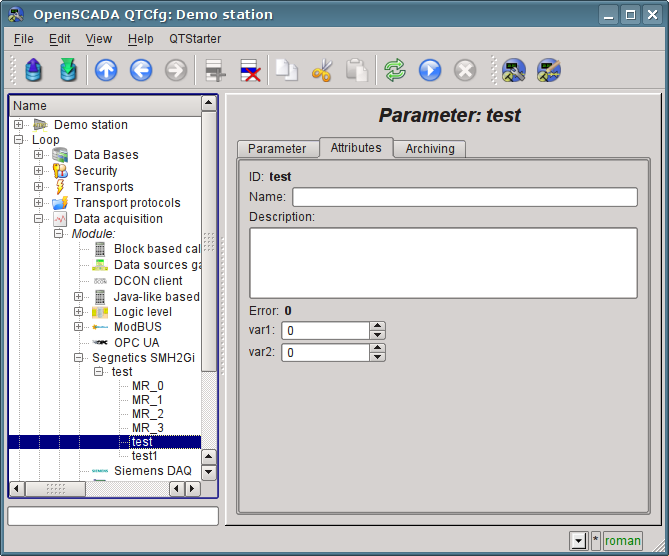Decrease var2 value with the down spinner arrow
669x556 pixels.
point(377,357)
